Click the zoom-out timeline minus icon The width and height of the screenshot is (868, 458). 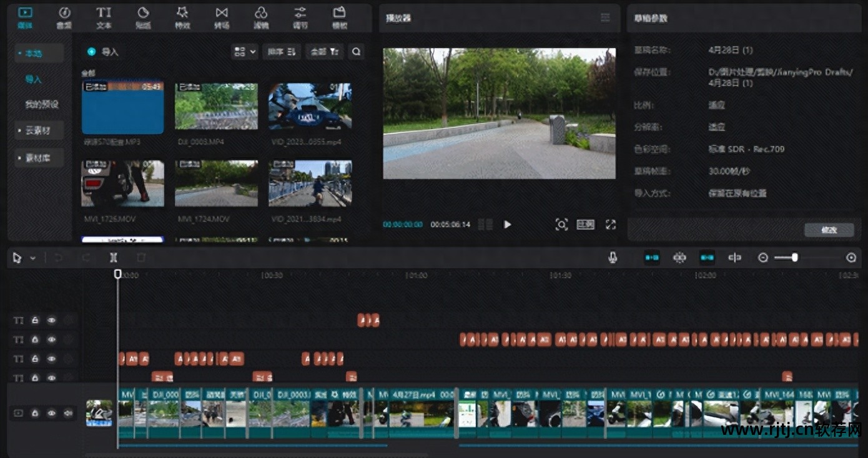point(762,258)
